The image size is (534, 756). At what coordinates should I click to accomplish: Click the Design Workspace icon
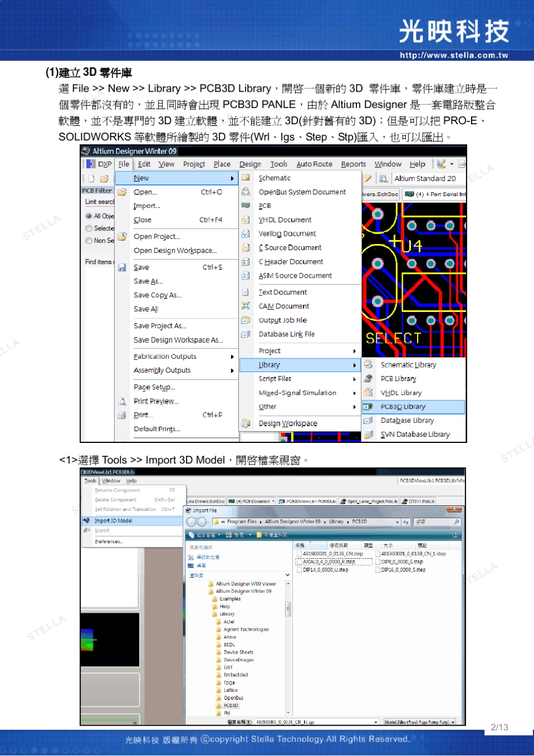pos(246,423)
